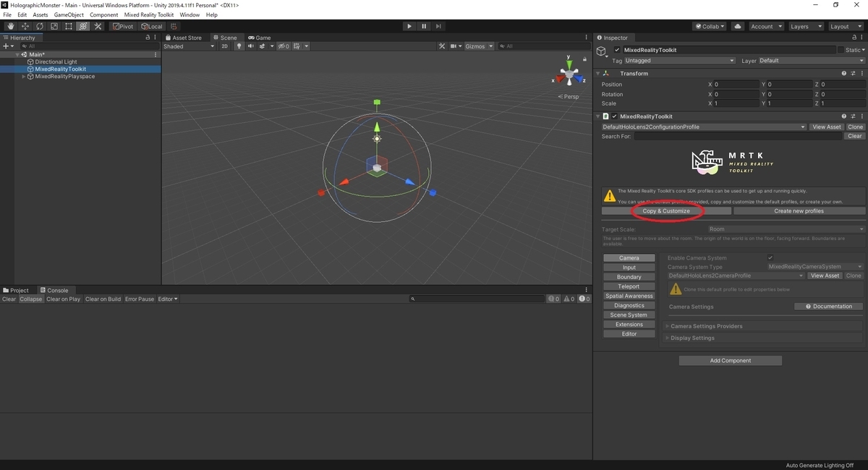Select the Rect tool in toolbar
The width and height of the screenshot is (868, 470).
pos(68,26)
